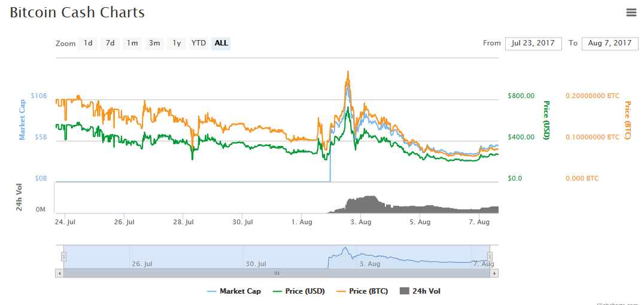Image resolution: width=644 pixels, height=305 pixels.
Task: Edit the To date field
Action: coord(610,44)
